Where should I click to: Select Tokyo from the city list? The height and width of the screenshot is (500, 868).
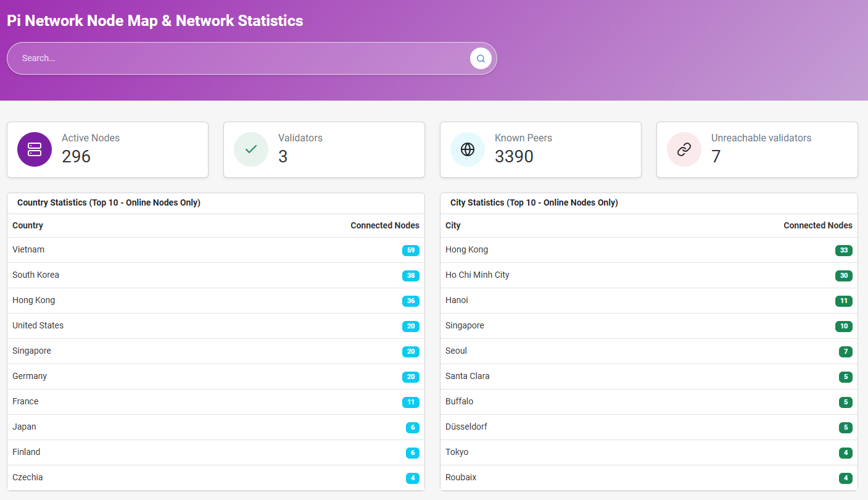(x=457, y=452)
